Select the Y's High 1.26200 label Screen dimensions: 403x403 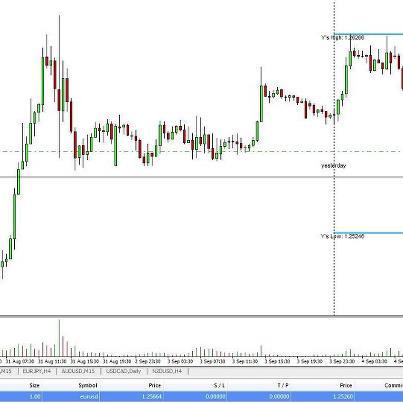tap(343, 38)
